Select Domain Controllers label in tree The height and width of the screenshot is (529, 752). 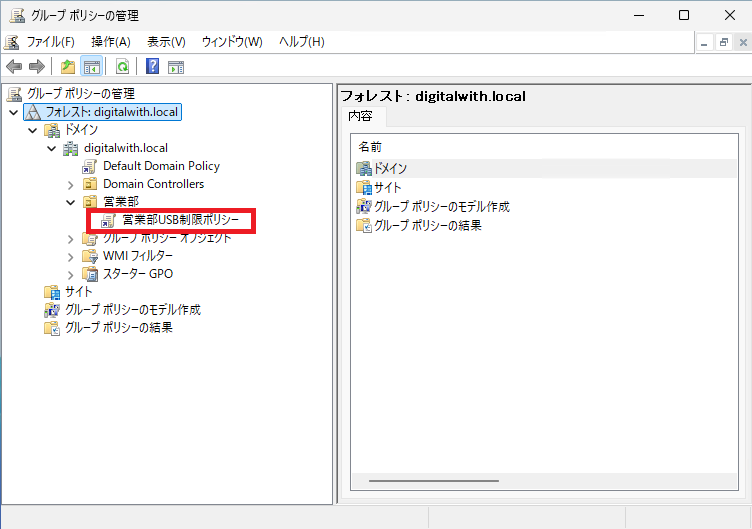(153, 184)
